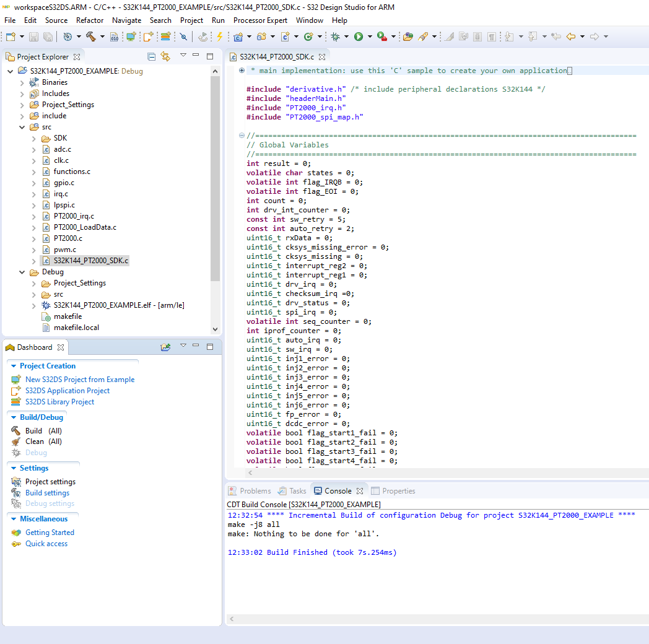Image resolution: width=649 pixels, height=644 pixels.
Task: Click the green Run button in toolbar
Action: point(359,37)
